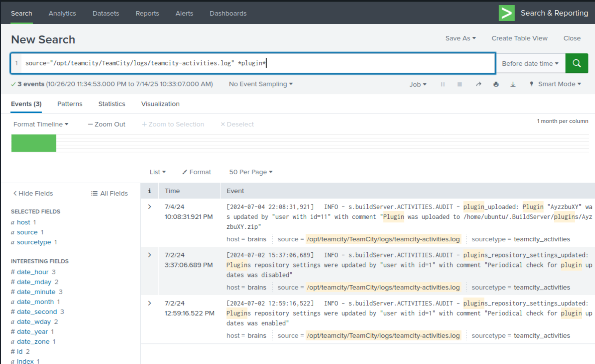
Task: Switch to the Statistics tab
Action: tap(112, 104)
